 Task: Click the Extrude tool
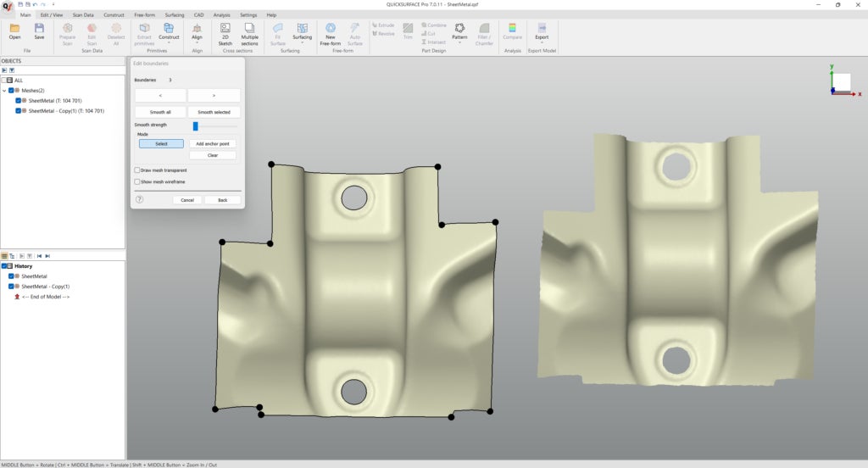[x=384, y=25]
